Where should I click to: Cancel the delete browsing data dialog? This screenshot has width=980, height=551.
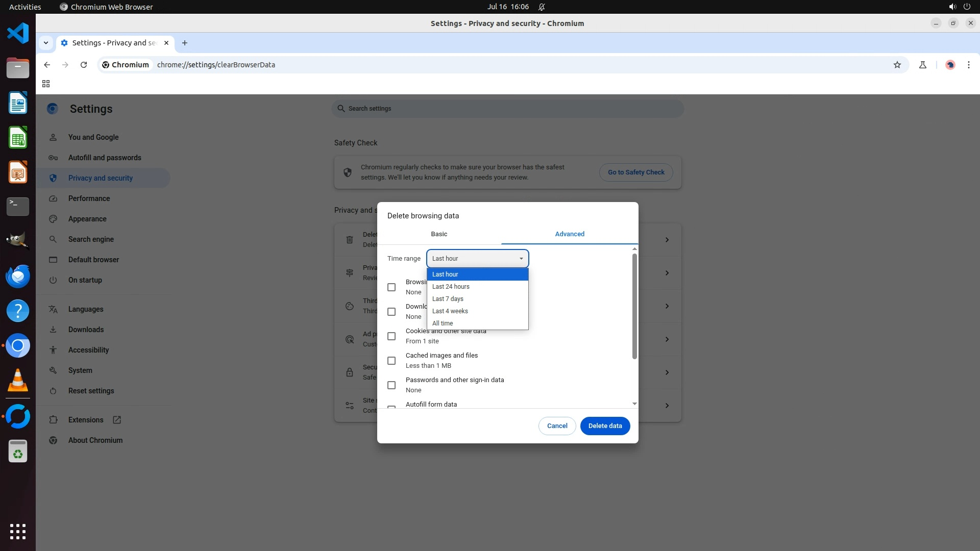point(557,426)
